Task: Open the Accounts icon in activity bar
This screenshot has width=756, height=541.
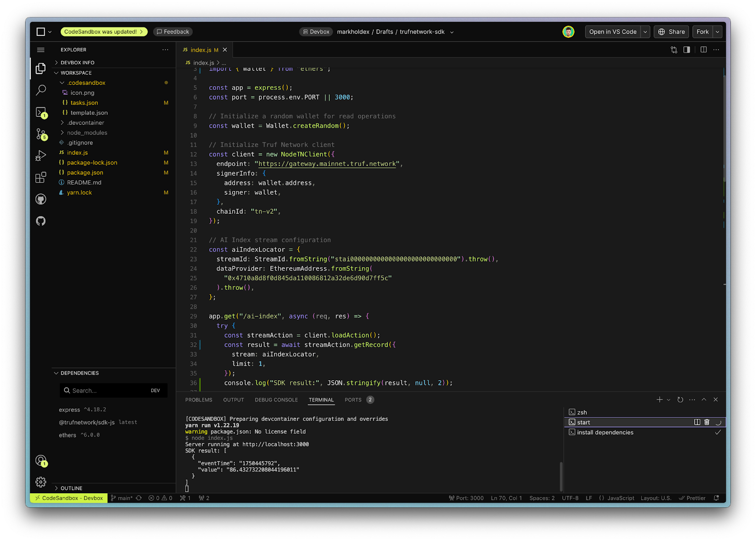Action: (x=41, y=461)
